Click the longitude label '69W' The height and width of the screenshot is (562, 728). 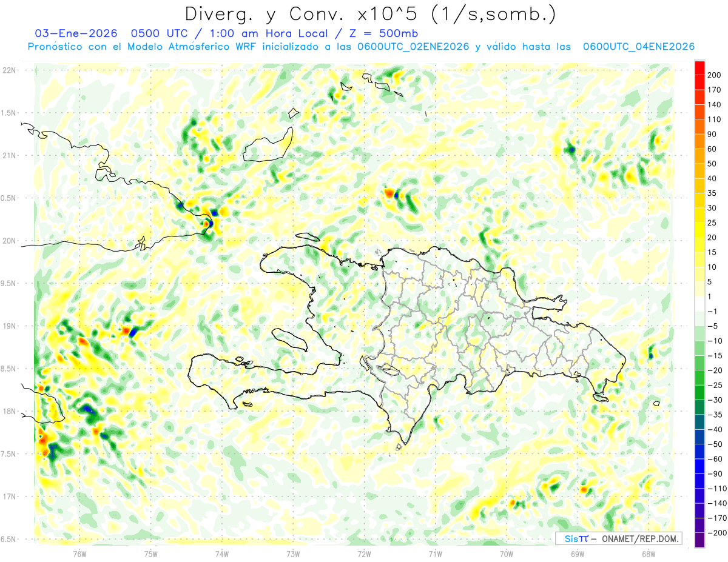pyautogui.click(x=578, y=554)
